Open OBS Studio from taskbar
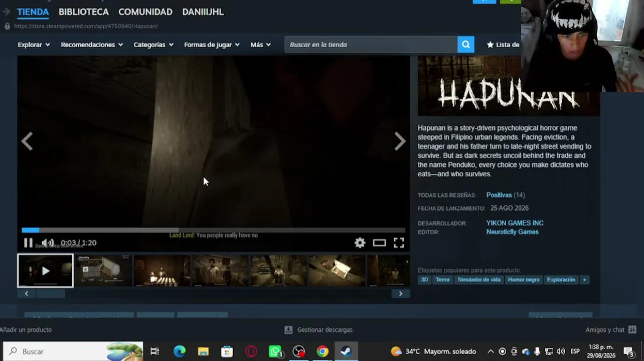 pyautogui.click(x=299, y=351)
